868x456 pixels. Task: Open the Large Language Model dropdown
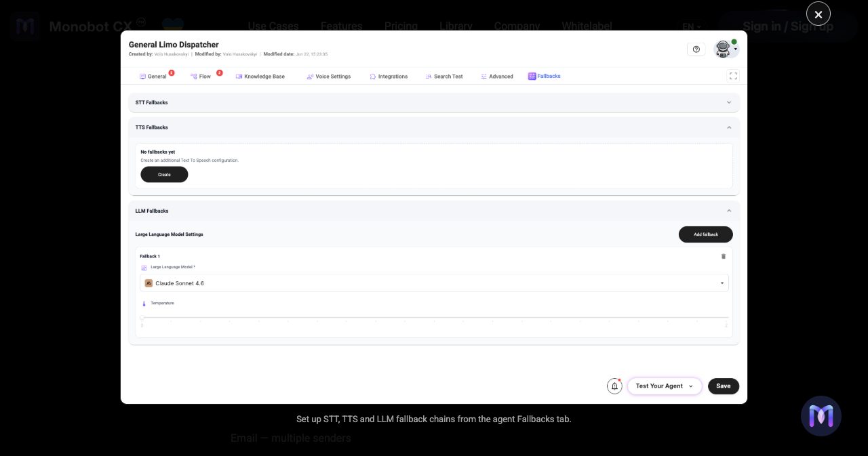click(434, 283)
